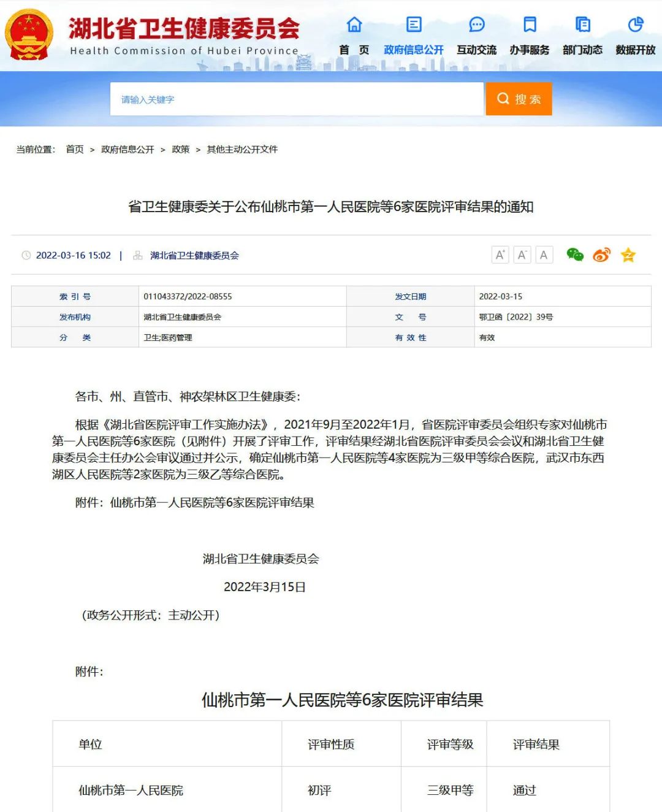Increase font size with A+ button

click(x=500, y=255)
